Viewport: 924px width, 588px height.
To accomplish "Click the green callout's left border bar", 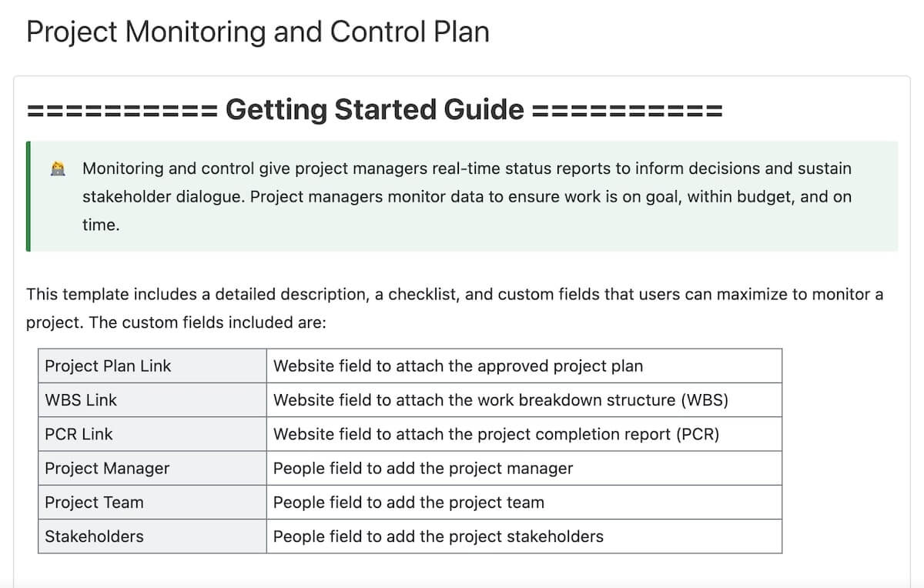I will point(28,196).
